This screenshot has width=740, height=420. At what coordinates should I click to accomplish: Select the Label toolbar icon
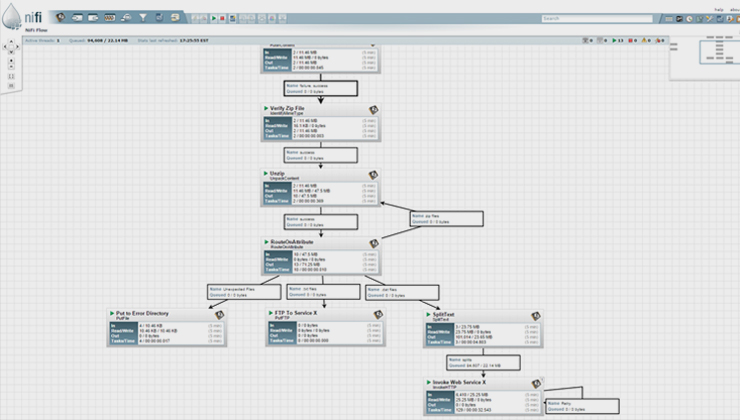175,17
